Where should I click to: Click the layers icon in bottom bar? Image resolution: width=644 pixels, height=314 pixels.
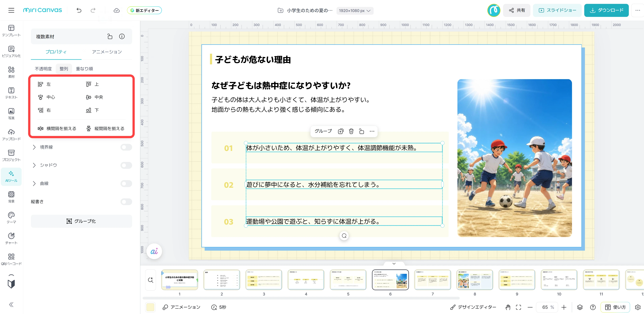[580, 307]
